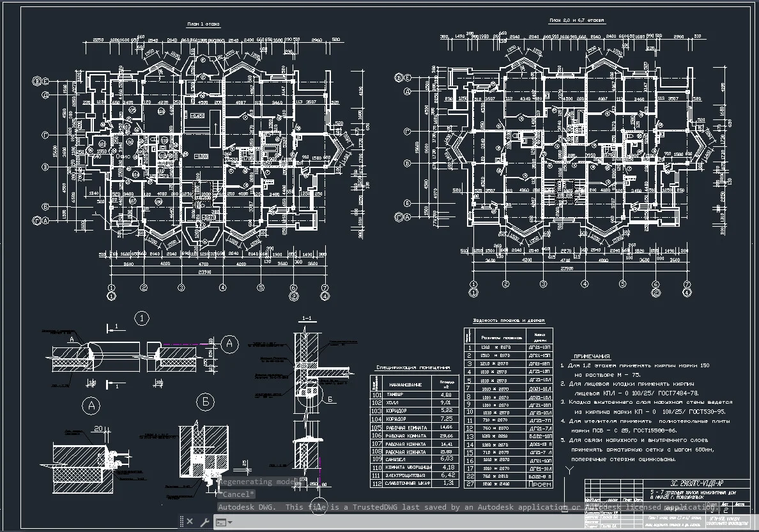The image size is (759, 532).
Task: Select the detail Б circle label
Action: click(x=205, y=402)
